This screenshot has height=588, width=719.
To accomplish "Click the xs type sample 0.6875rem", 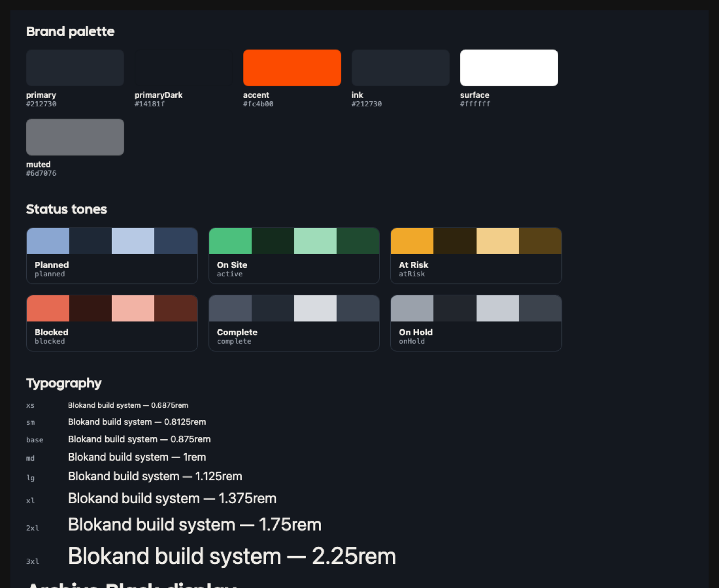I will 128,405.
